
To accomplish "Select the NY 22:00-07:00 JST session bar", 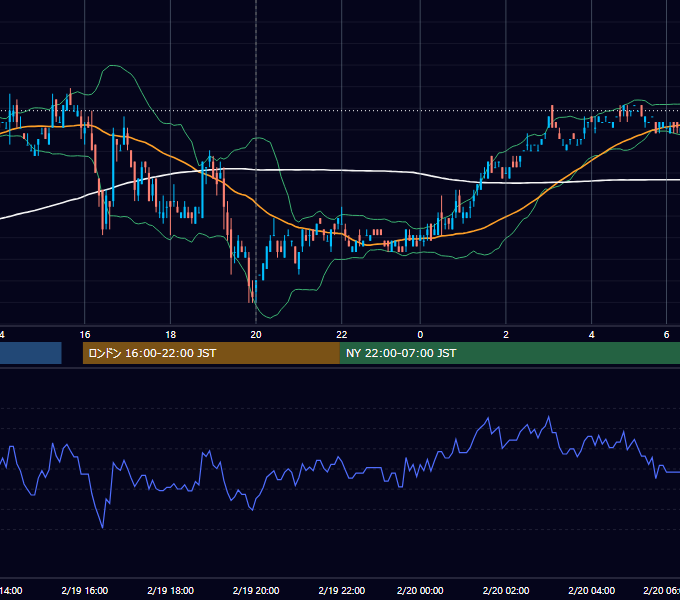I will 510,353.
